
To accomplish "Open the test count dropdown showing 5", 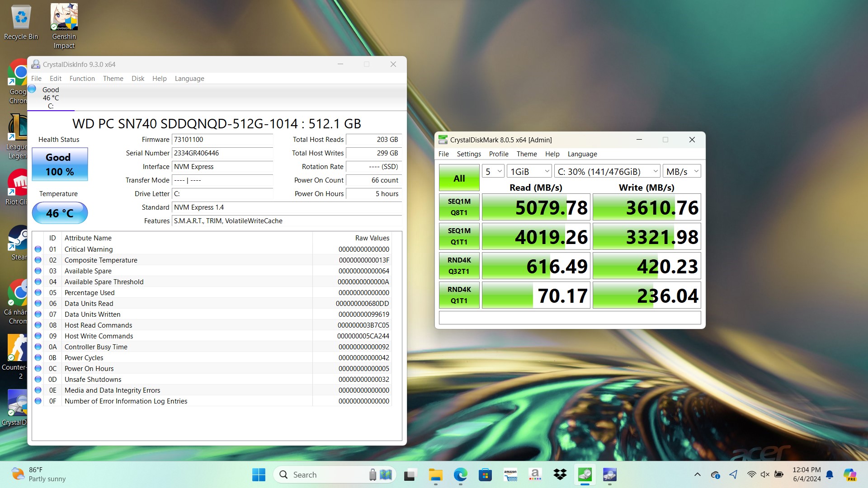I will 493,171.
